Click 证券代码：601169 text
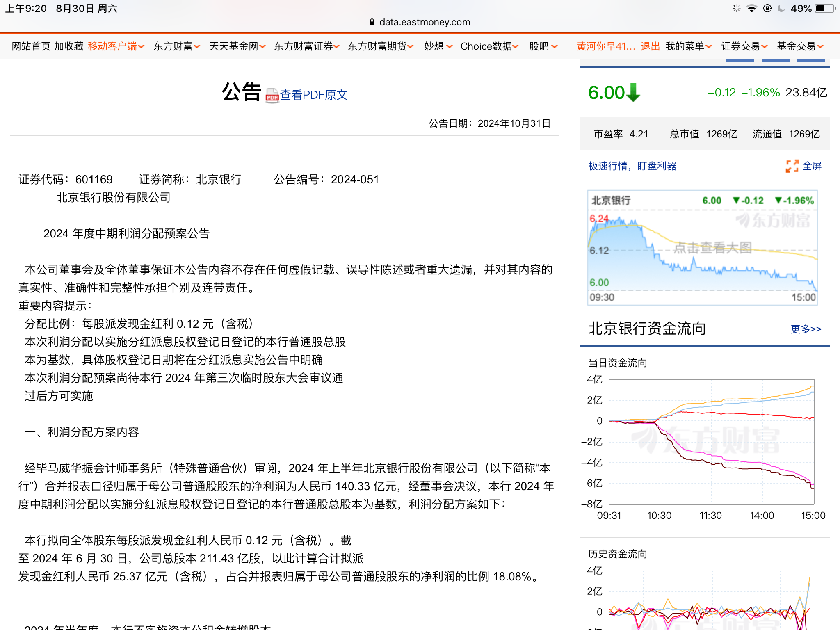Screen dimensions: 840x630 pos(66,180)
